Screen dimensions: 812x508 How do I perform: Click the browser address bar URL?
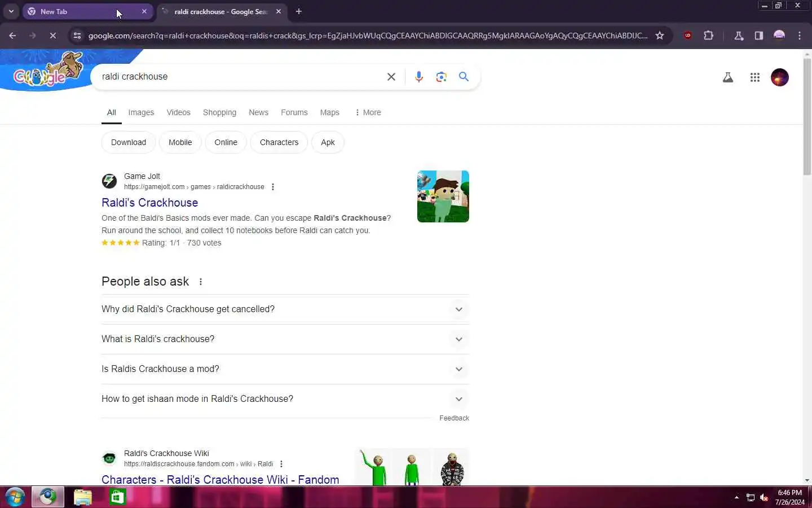[x=368, y=36]
